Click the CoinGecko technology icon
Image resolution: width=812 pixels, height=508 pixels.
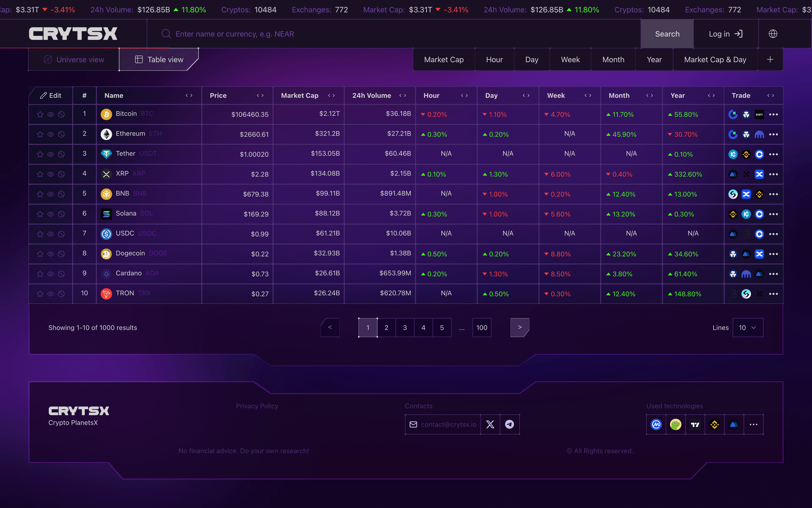676,424
